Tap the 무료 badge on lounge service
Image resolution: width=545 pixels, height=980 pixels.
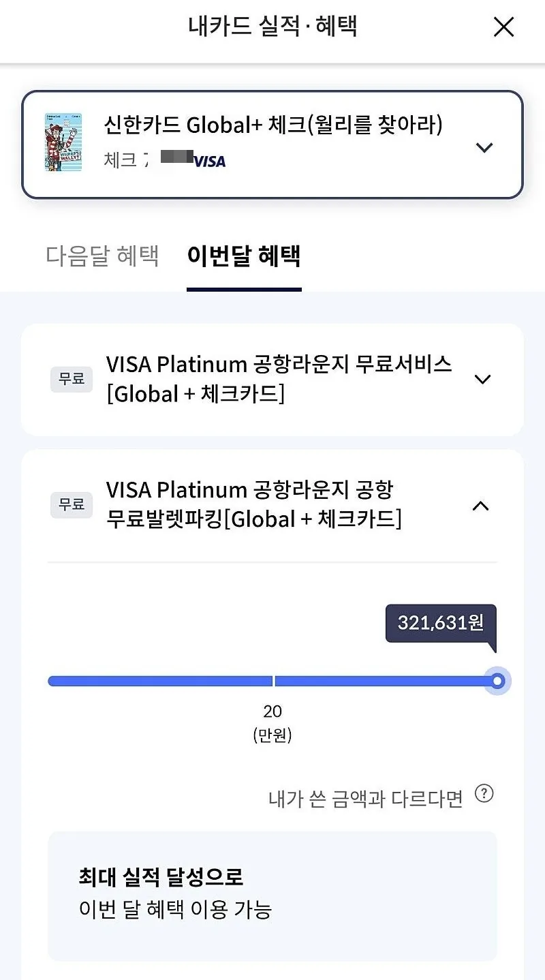[x=72, y=380]
